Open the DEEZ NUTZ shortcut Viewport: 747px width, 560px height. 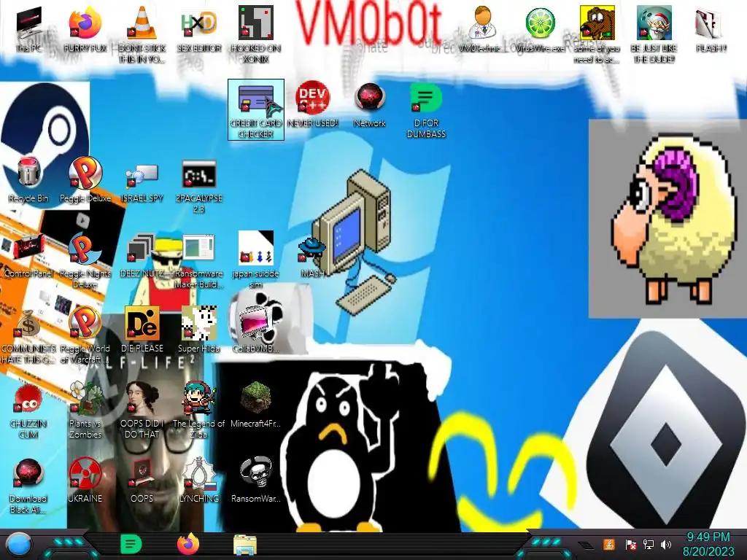(142, 256)
